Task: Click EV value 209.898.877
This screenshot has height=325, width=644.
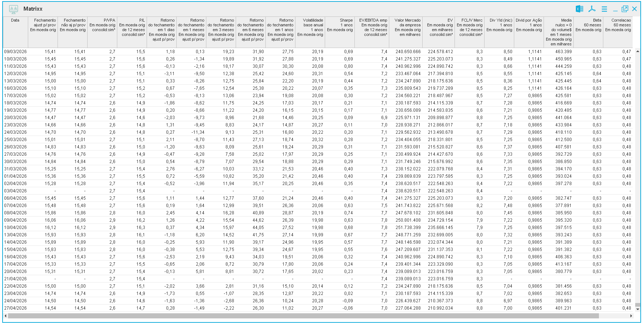Action: [x=440, y=118]
